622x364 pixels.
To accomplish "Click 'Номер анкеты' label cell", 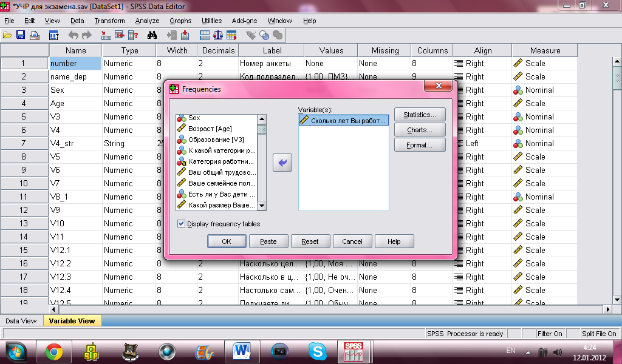I will pos(272,63).
